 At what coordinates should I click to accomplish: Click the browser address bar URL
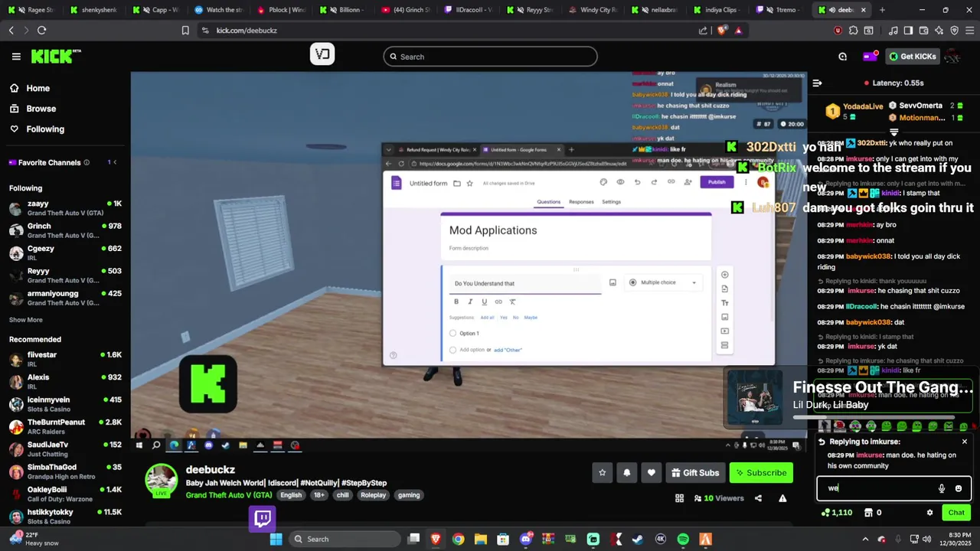click(x=247, y=31)
